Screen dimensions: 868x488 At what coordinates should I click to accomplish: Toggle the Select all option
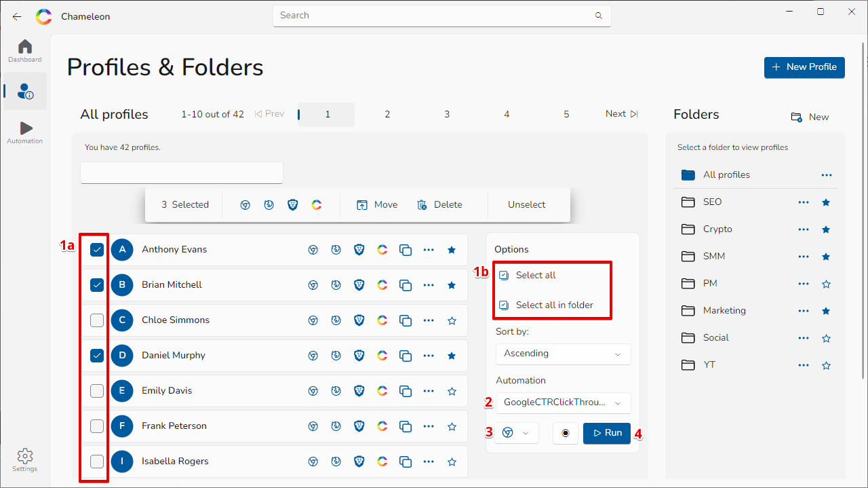click(528, 276)
